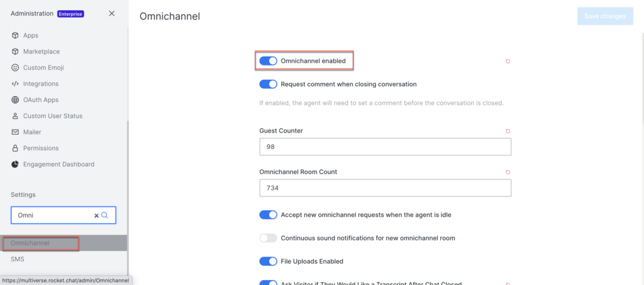The height and width of the screenshot is (285, 644).
Task: Reset the Guest Counter value
Action: (x=508, y=131)
